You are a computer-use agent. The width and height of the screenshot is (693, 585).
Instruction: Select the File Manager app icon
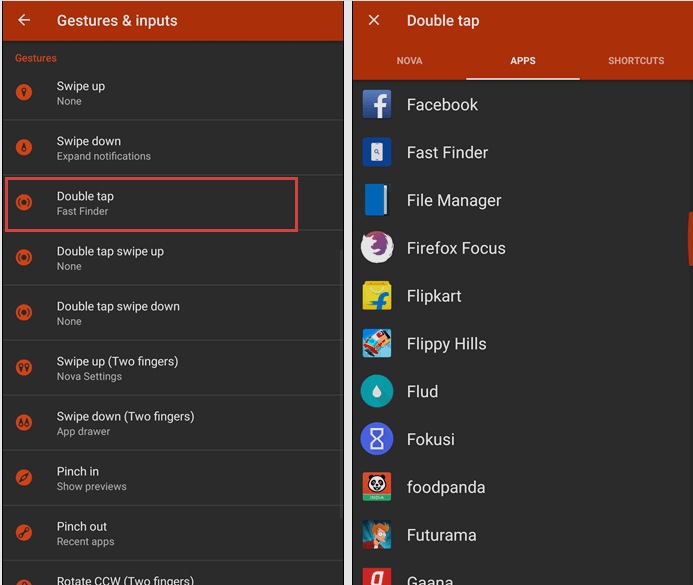click(377, 200)
